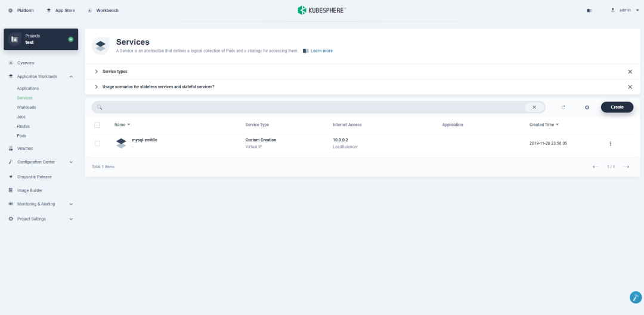
Task: Click the Platform gear icon
Action: 11,10
